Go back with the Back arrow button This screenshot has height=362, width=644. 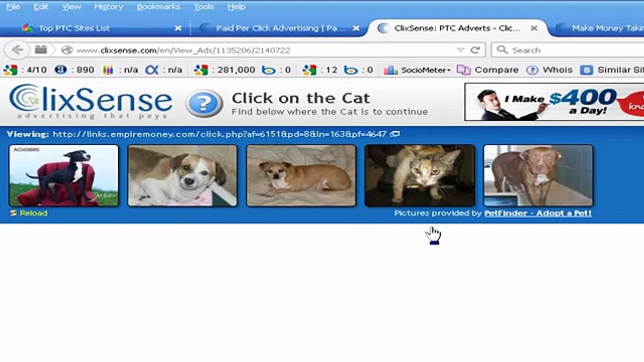[18, 50]
